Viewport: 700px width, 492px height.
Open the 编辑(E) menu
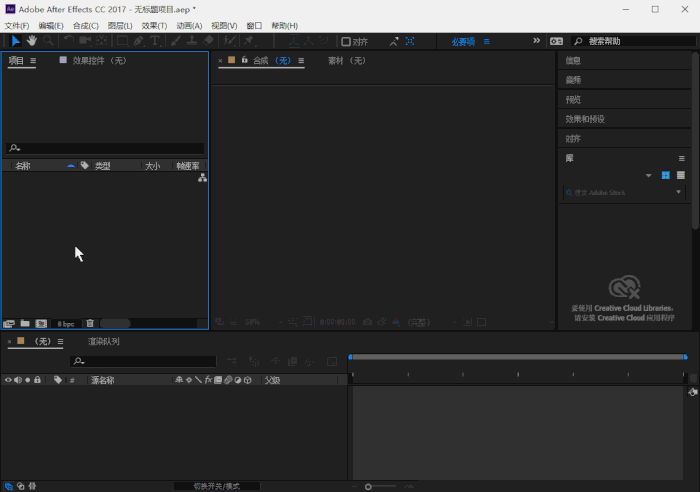pyautogui.click(x=51, y=25)
